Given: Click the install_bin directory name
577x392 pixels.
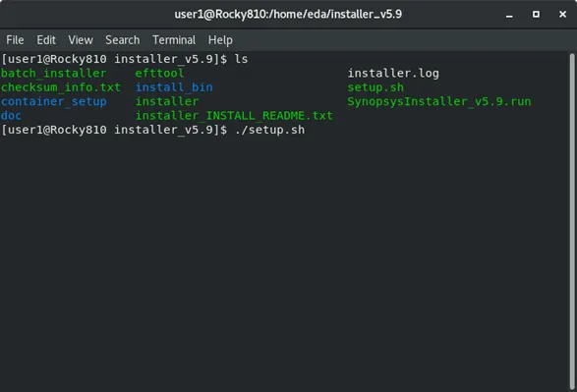Looking at the screenshot, I should coord(174,87).
